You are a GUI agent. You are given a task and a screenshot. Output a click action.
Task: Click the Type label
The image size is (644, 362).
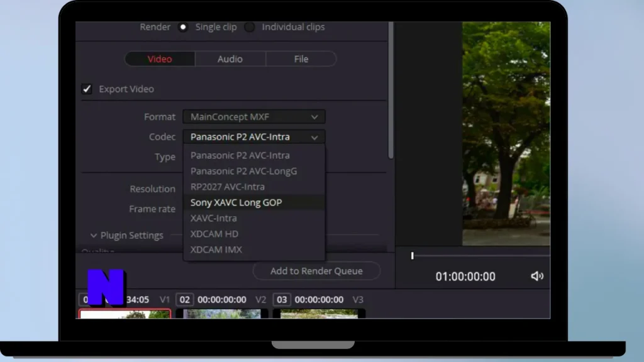coord(165,156)
